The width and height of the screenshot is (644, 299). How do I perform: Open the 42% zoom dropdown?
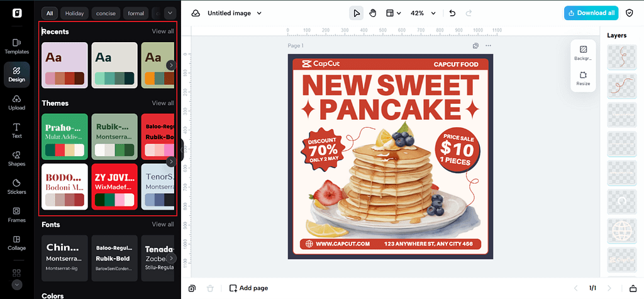click(421, 13)
